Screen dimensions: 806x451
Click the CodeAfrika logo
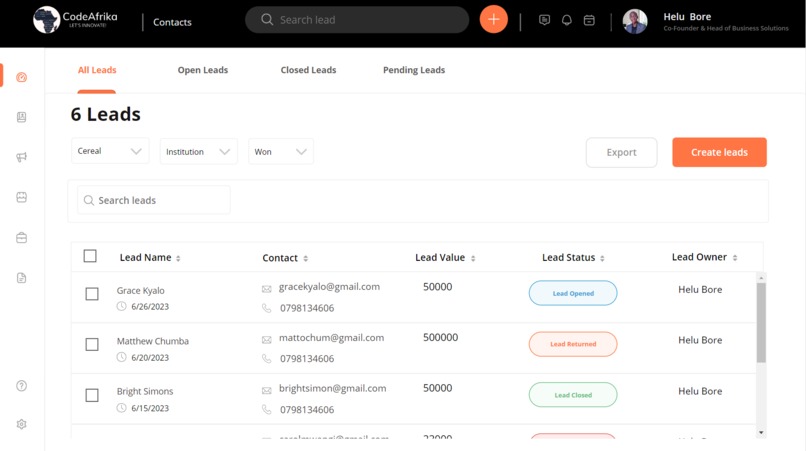(76, 20)
